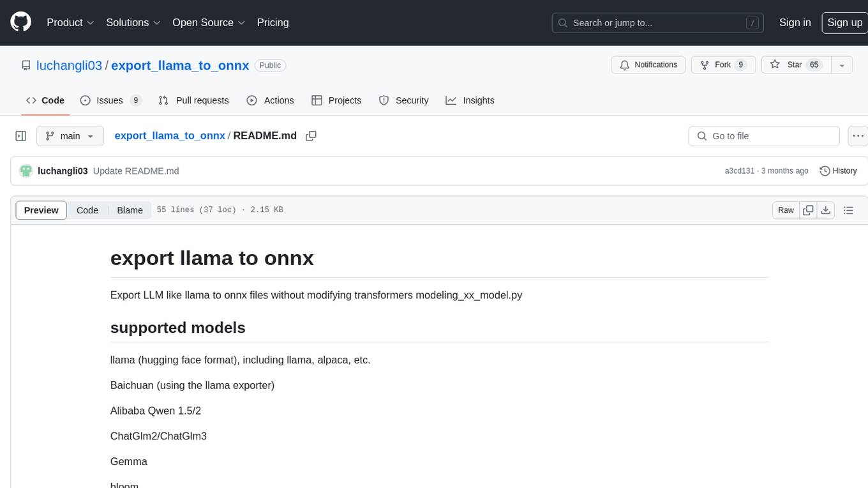Open export_llama_to_onnx breadcrumb folder

pos(170,136)
